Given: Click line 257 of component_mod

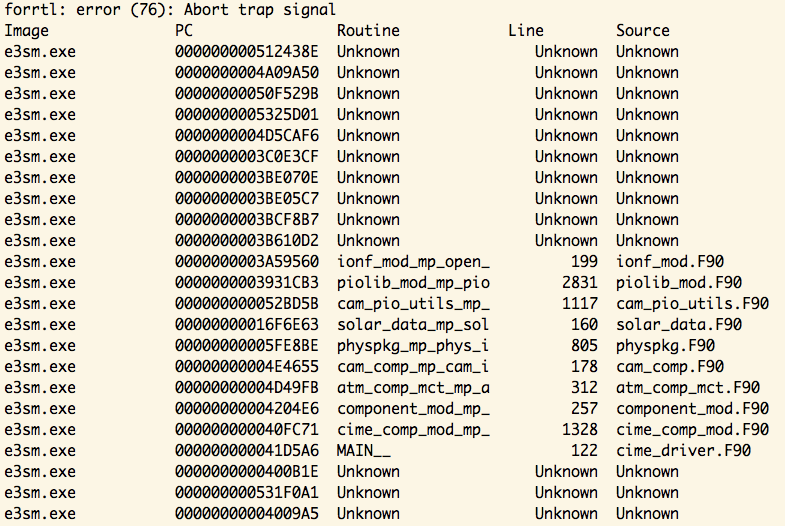Looking at the screenshot, I should pyautogui.click(x=584, y=409).
